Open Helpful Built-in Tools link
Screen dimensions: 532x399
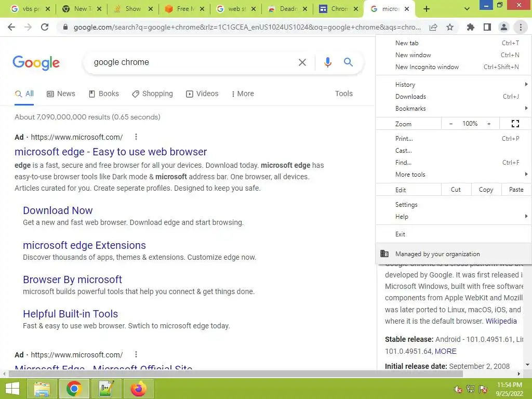[71, 313]
